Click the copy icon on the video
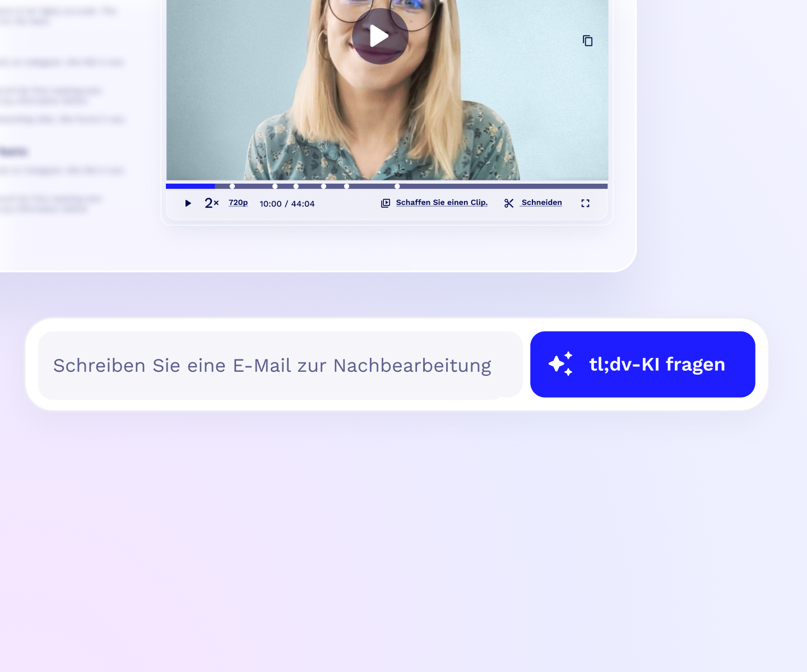807x672 pixels. (587, 41)
